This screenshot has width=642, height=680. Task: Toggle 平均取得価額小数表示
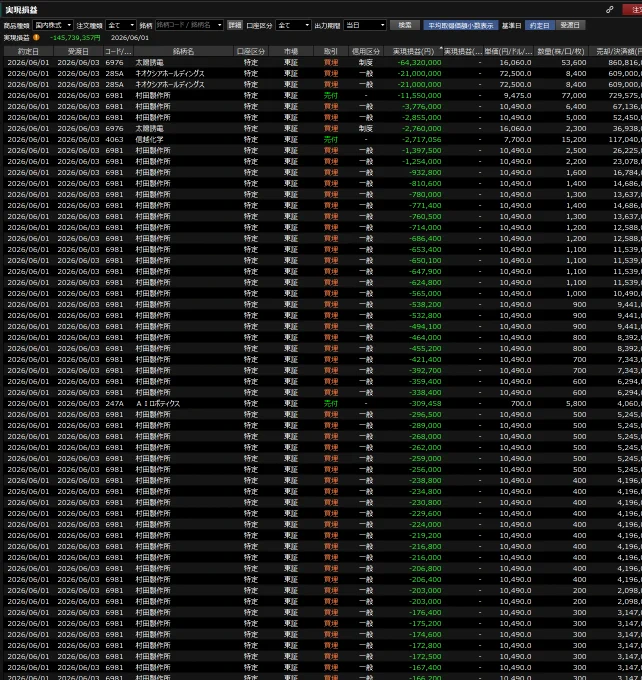point(461,26)
